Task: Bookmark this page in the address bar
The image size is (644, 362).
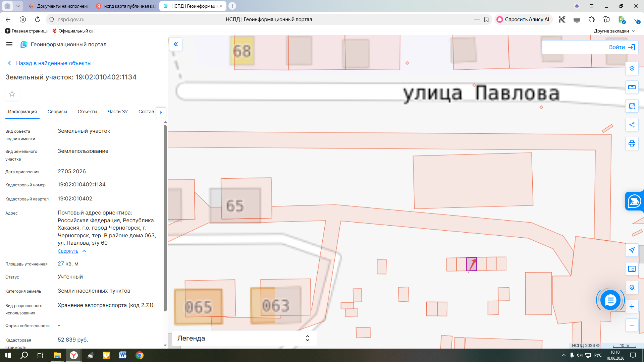Action: [486, 19]
